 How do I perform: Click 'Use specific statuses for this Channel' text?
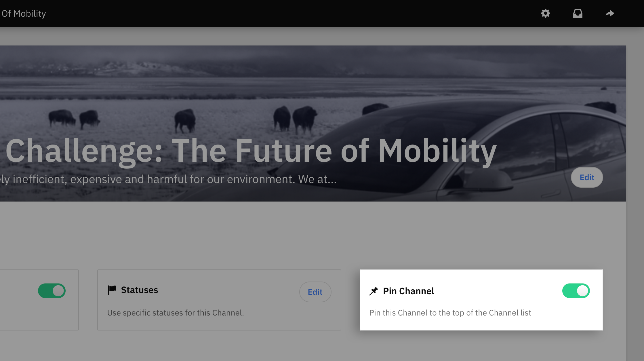pyautogui.click(x=176, y=313)
